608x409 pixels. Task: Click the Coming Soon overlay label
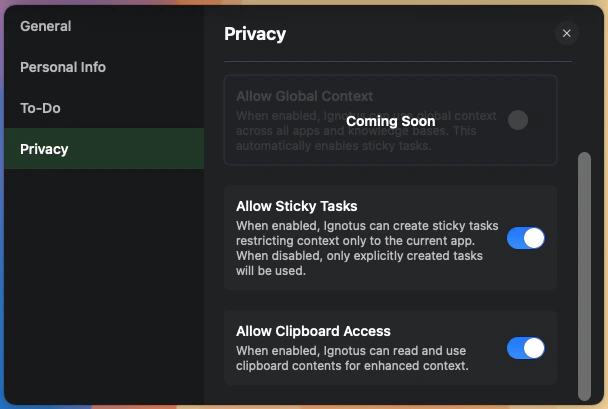390,121
